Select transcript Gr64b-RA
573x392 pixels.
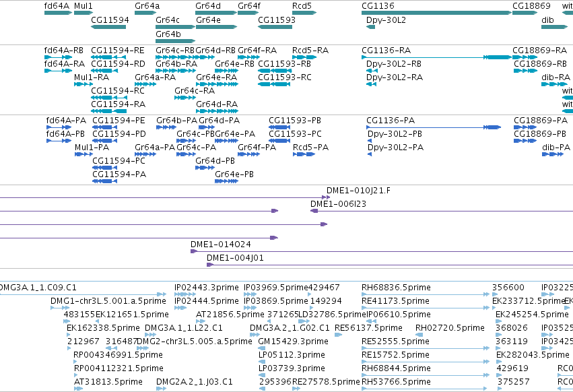point(176,63)
